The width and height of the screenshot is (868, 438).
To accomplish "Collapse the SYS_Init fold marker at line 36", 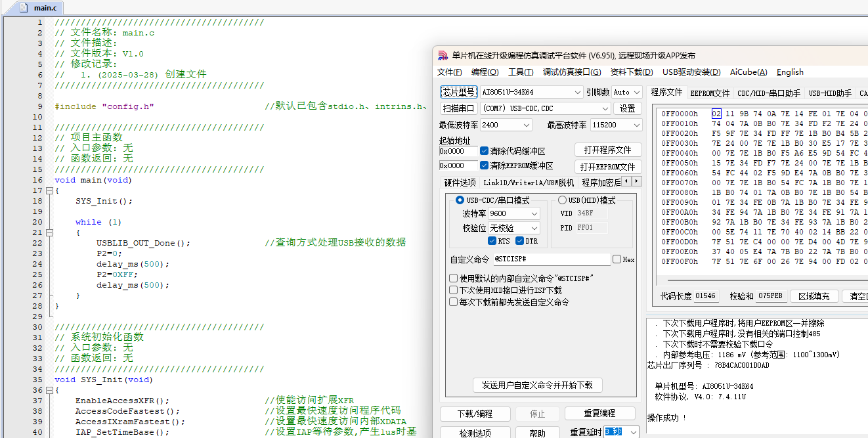I will pyautogui.click(x=49, y=390).
